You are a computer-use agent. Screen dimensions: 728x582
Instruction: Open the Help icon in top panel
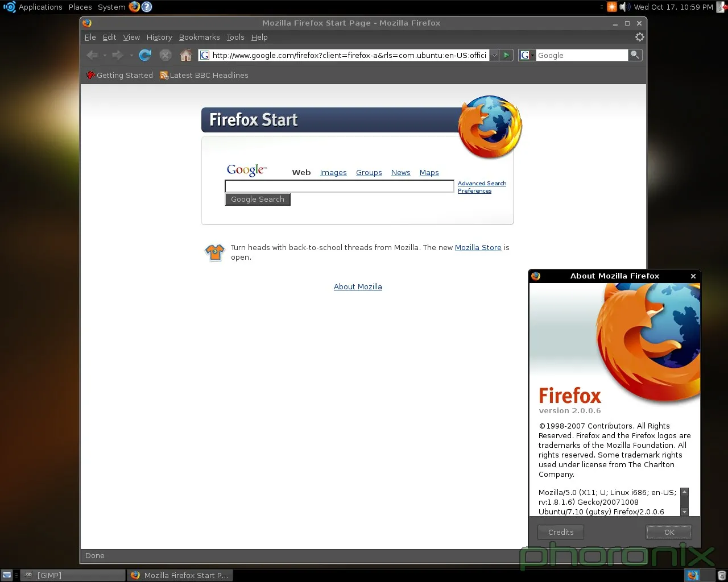tap(147, 7)
